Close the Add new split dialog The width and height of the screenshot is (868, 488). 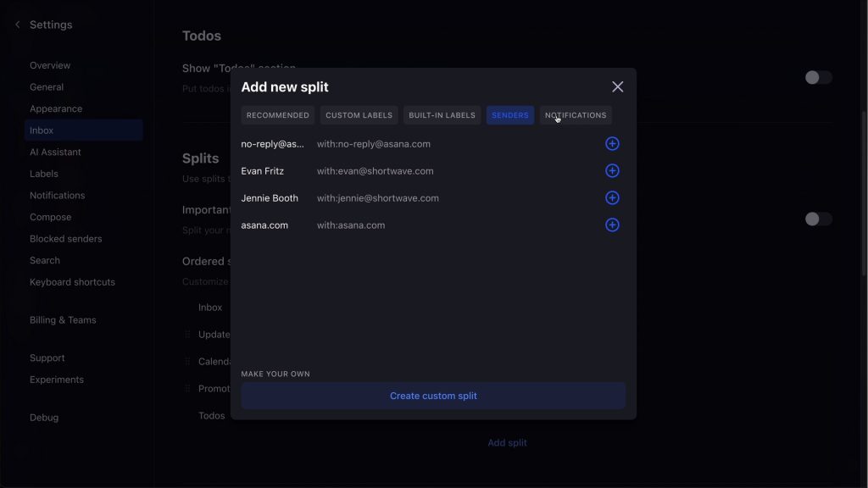(x=617, y=87)
